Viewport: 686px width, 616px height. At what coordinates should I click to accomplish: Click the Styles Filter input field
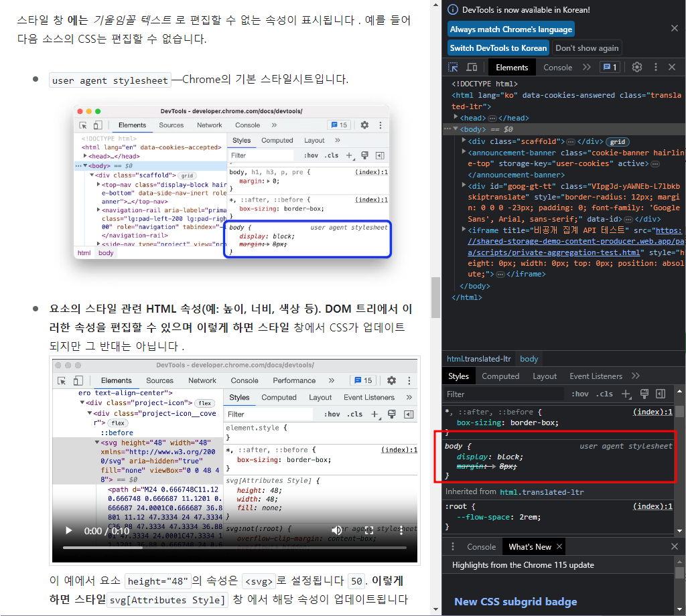tap(503, 394)
